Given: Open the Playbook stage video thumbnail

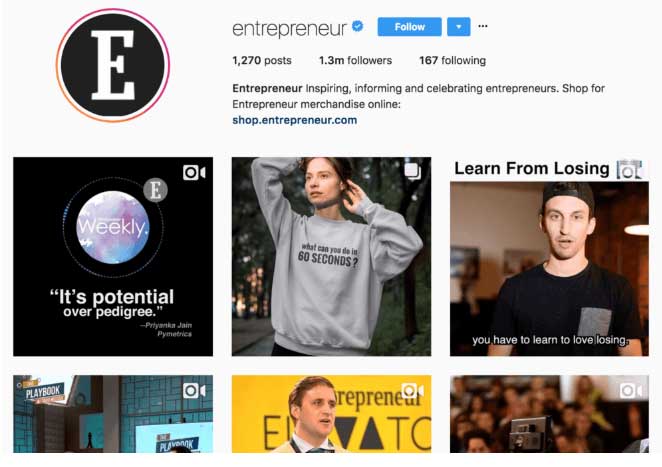Looking at the screenshot, I should point(113,414).
